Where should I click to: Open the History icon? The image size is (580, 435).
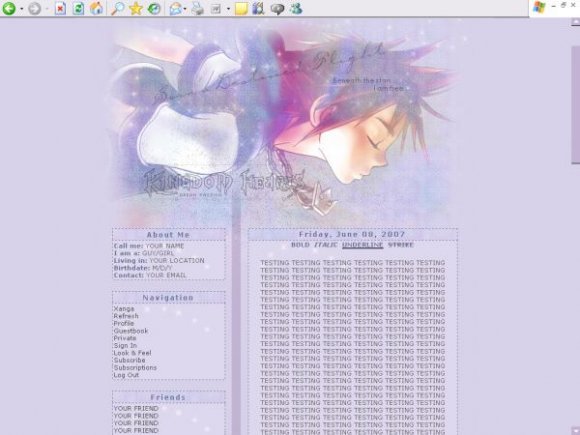(x=154, y=8)
